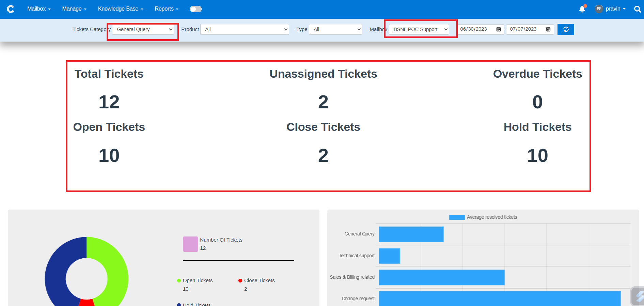Open calendar picker for start date
This screenshot has height=306, width=644.
(x=499, y=29)
